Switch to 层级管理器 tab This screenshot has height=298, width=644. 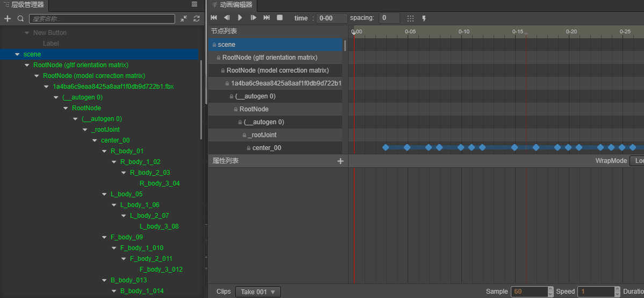click(24, 5)
